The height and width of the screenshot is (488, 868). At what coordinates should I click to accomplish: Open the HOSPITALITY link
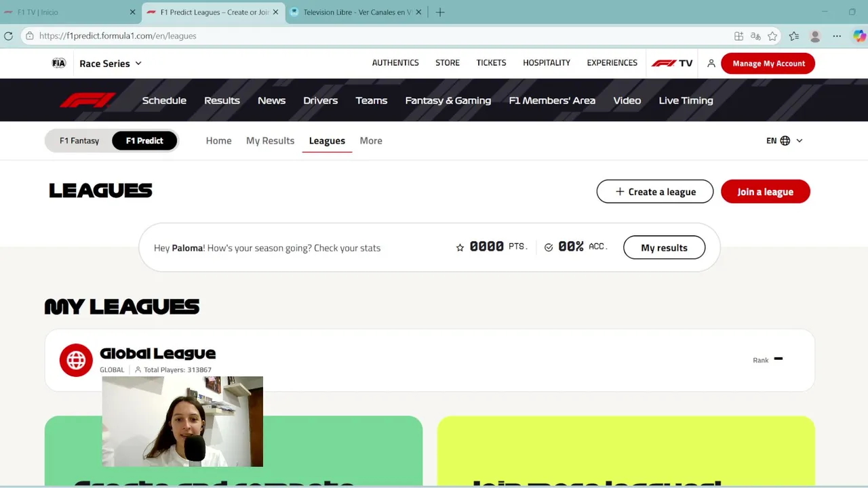click(x=547, y=63)
